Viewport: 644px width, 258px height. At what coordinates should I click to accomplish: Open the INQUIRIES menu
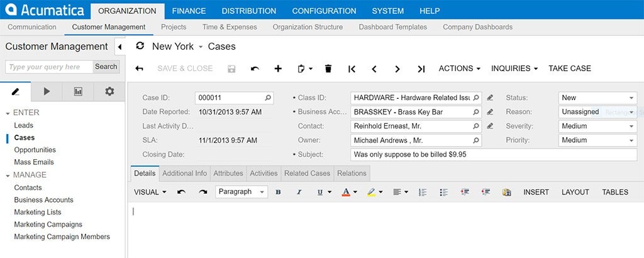[x=514, y=69]
